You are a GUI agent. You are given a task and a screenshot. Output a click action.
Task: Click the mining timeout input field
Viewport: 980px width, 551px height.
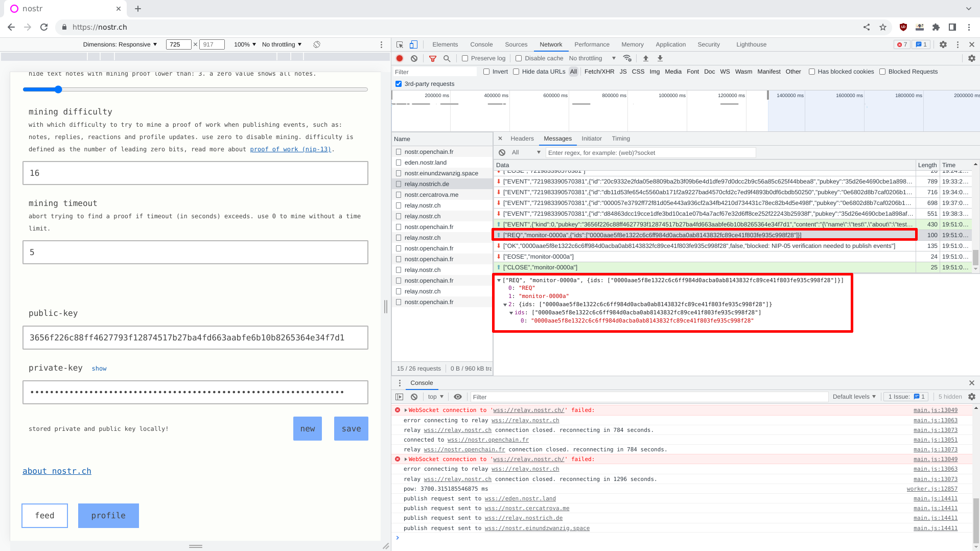(x=195, y=252)
